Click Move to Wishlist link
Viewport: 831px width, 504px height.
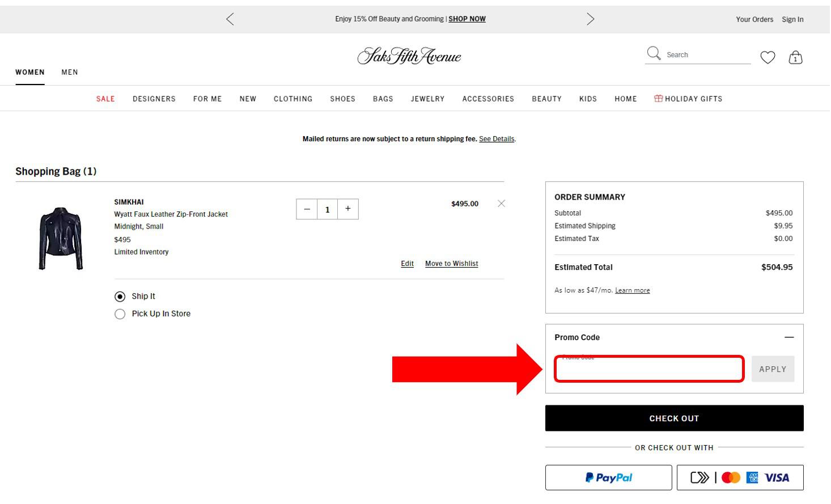click(x=452, y=264)
